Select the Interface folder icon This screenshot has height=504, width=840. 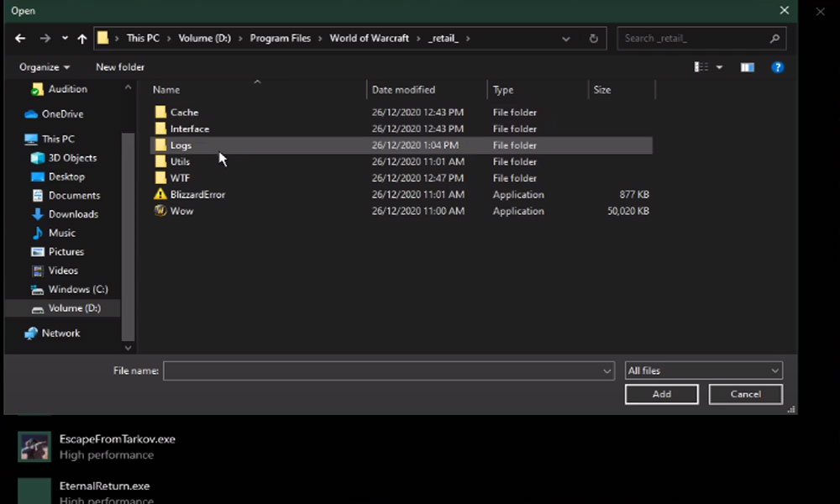[160, 129]
